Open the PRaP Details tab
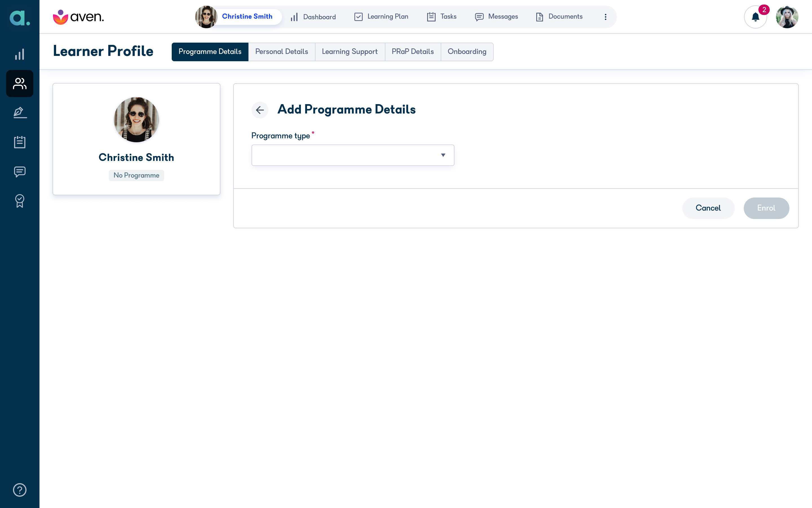This screenshot has width=812, height=508. pyautogui.click(x=412, y=52)
